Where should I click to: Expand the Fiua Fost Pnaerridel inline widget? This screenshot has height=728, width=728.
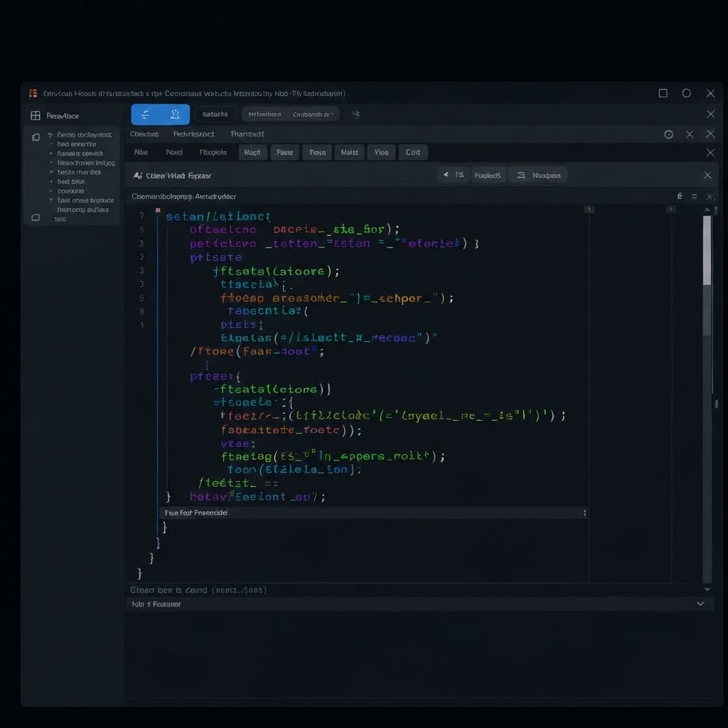(x=584, y=512)
